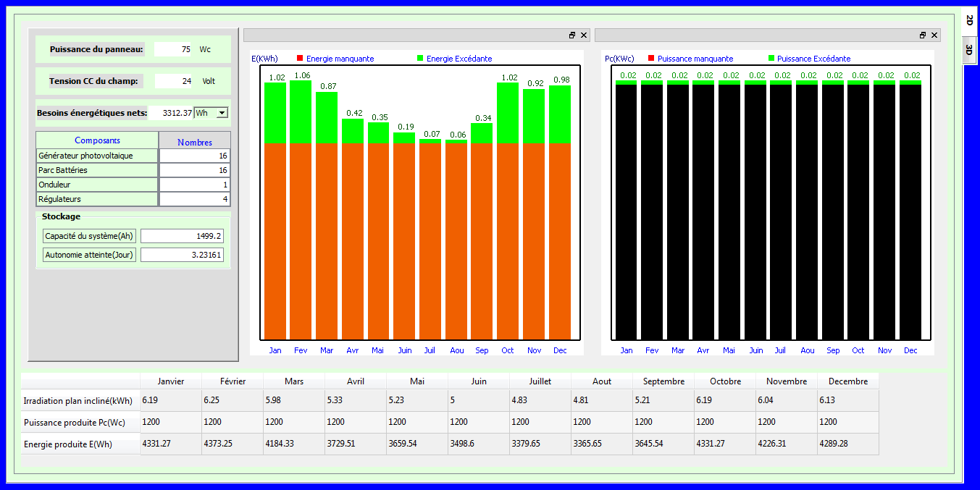Restore the energy chart panel window
This screenshot has width=980, height=490.
(572, 35)
